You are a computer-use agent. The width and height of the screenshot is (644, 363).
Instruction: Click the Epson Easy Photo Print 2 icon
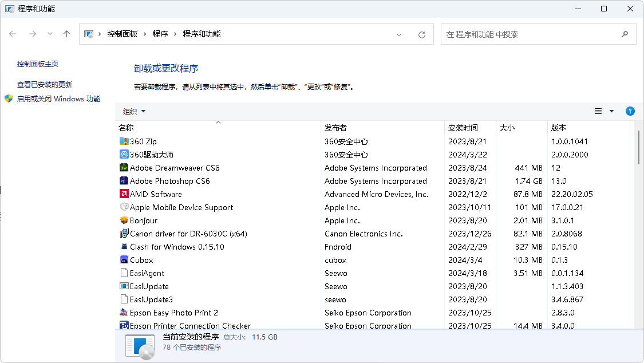coord(124,312)
